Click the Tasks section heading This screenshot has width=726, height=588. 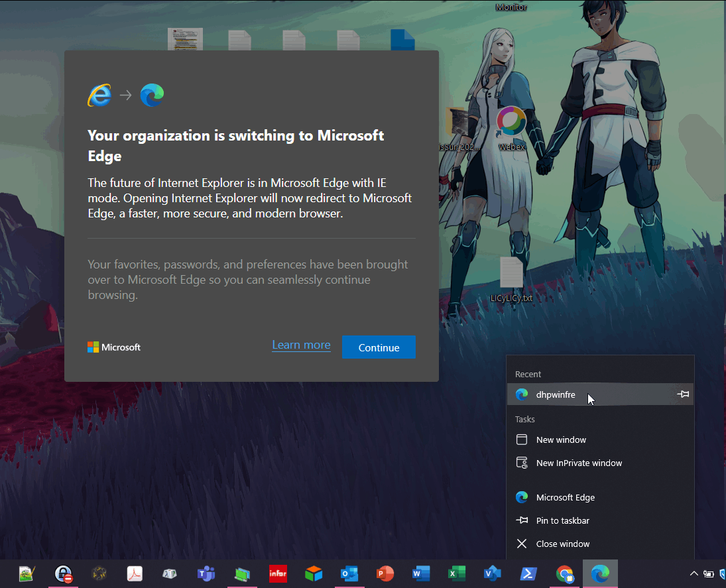tap(524, 419)
